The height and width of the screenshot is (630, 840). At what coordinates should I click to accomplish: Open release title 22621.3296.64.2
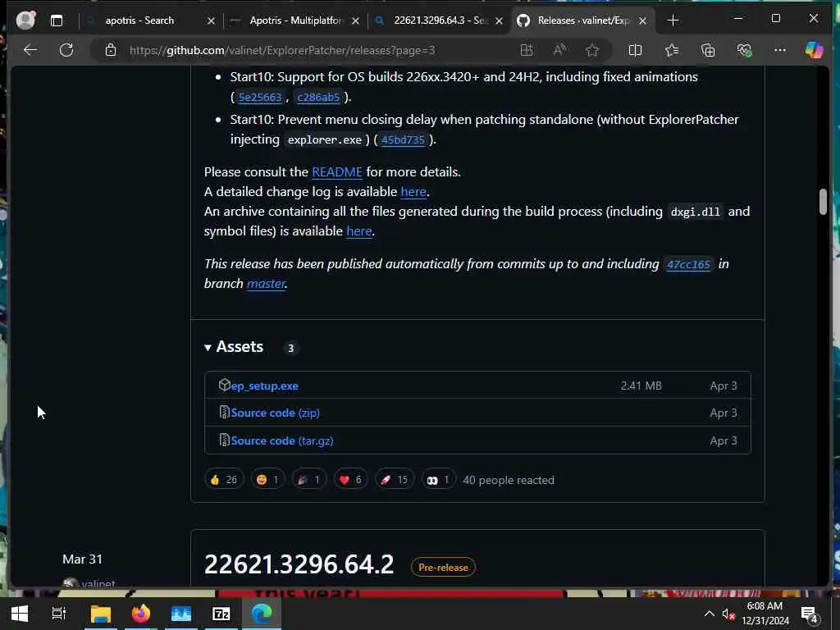(x=299, y=564)
